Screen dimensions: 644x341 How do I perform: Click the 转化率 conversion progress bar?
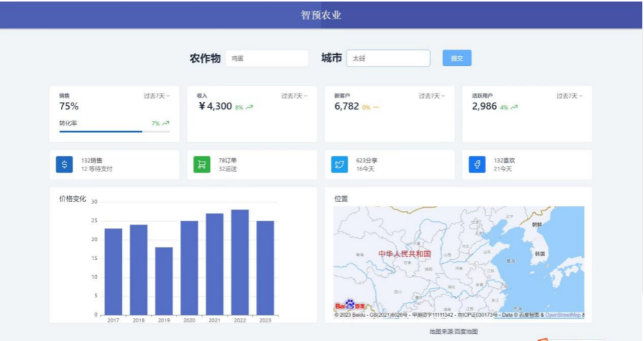pyautogui.click(x=114, y=132)
